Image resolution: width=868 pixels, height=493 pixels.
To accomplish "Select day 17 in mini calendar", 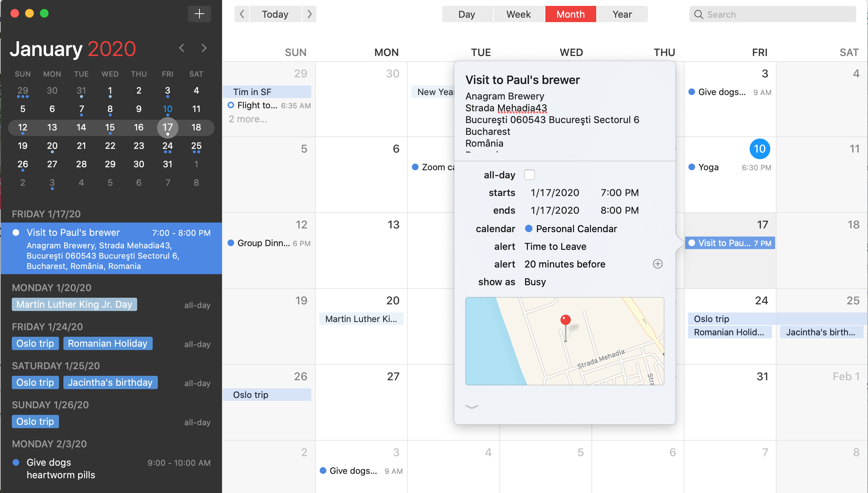I will 168,127.
